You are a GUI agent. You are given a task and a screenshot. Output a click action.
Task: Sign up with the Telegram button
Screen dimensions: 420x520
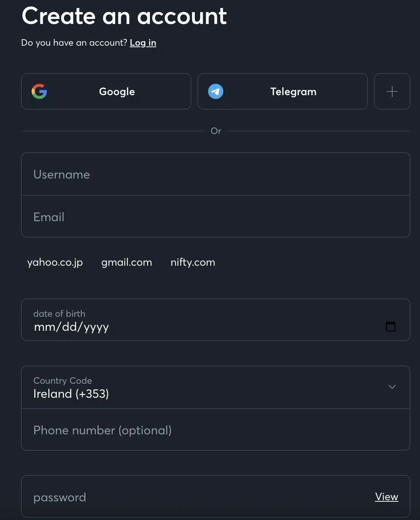click(x=283, y=91)
